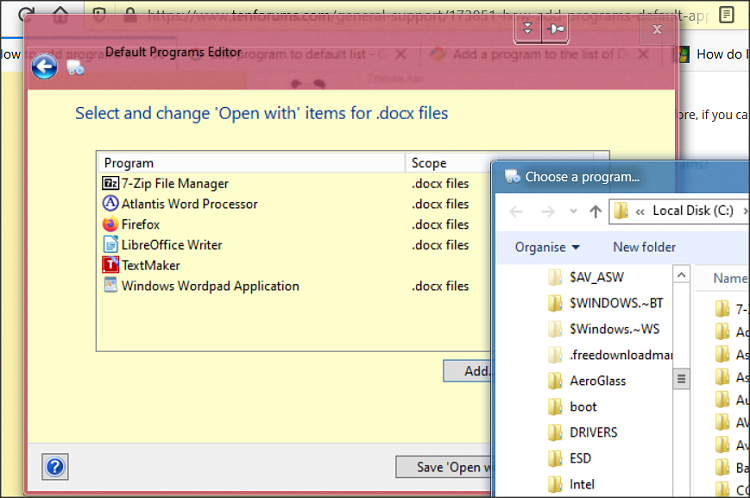Click the blue back arrow in Default Programs Editor

coord(44,67)
